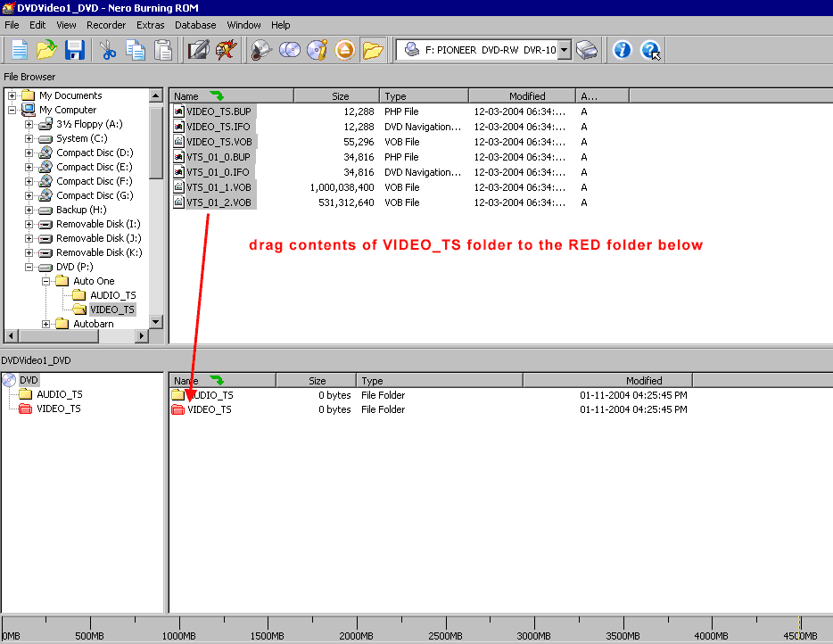The image size is (833, 644).
Task: Select red VIDEO_TS in compilation tree
Action: click(59, 409)
